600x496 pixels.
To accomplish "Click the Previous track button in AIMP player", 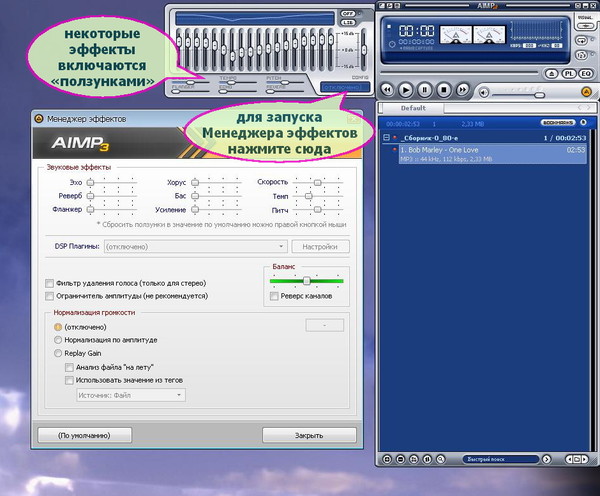I will [x=387, y=90].
